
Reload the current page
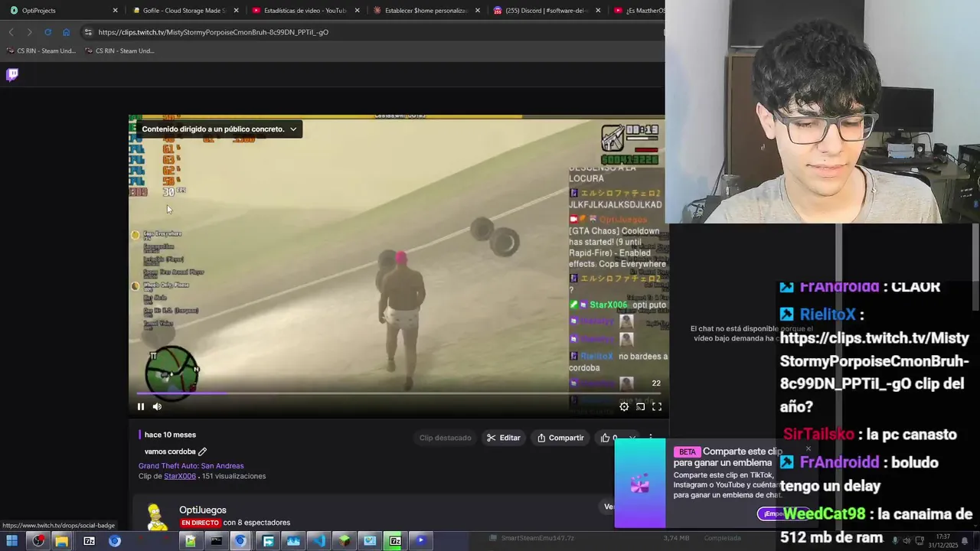click(x=47, y=32)
